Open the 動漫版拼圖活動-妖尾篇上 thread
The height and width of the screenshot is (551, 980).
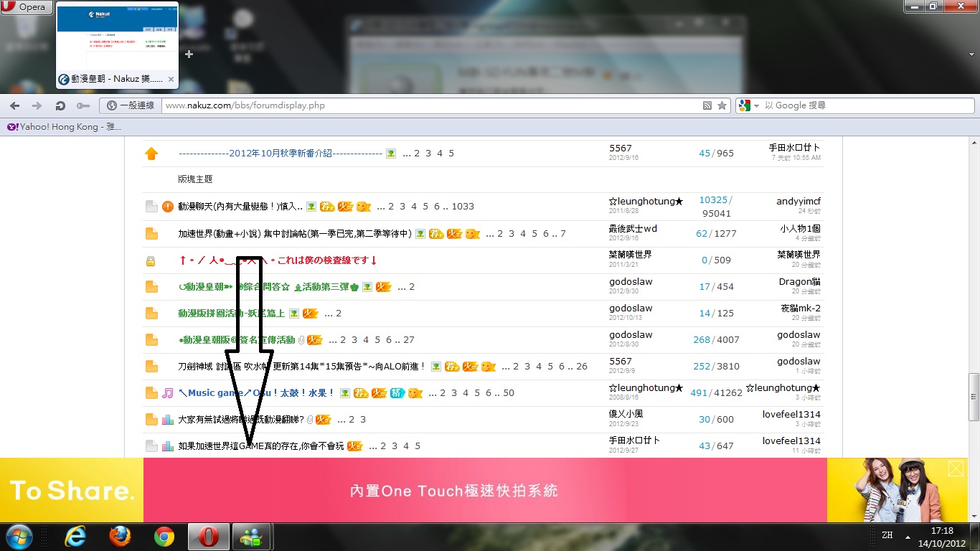(x=232, y=314)
